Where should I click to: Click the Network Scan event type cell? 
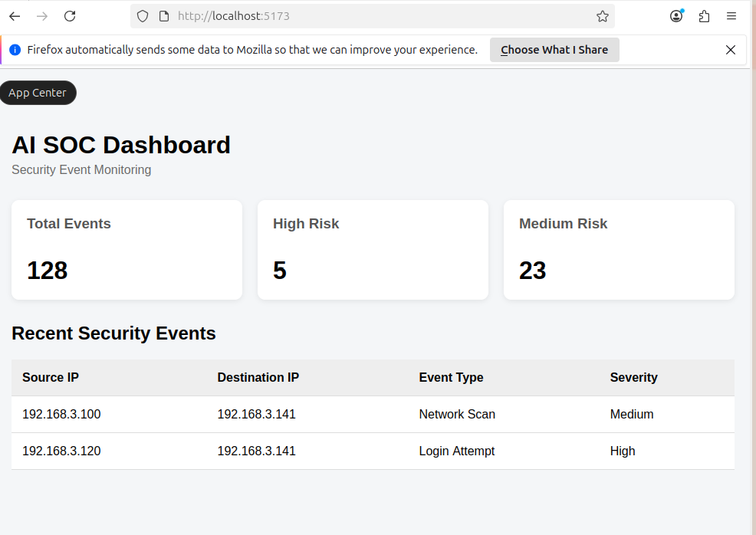[x=457, y=414]
